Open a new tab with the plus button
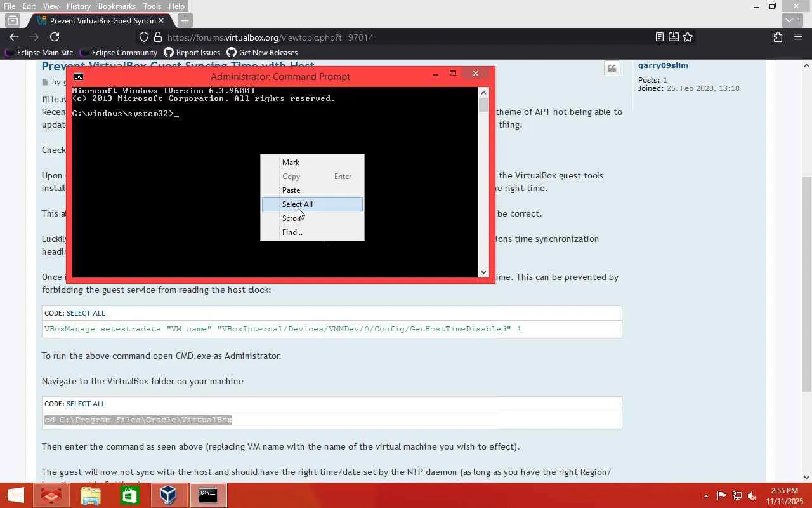The image size is (812, 508). [185, 20]
